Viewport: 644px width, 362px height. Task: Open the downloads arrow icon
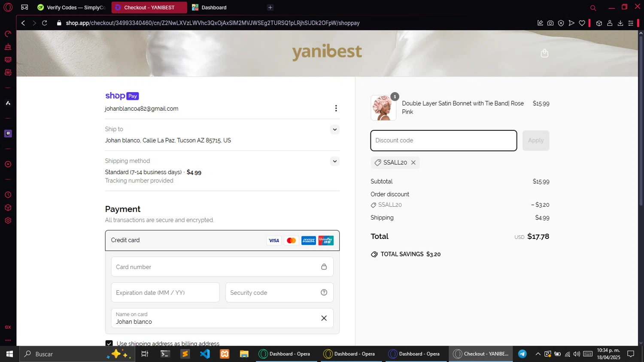click(620, 23)
